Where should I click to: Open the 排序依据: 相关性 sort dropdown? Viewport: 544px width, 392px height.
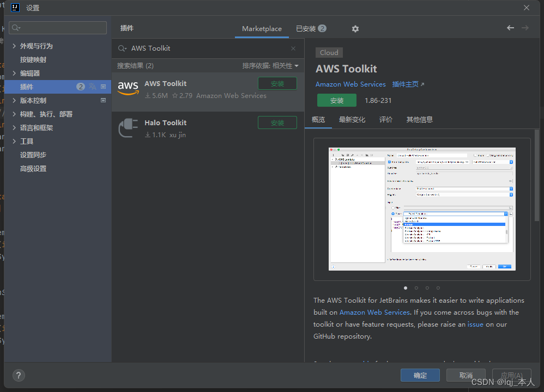tap(270, 66)
